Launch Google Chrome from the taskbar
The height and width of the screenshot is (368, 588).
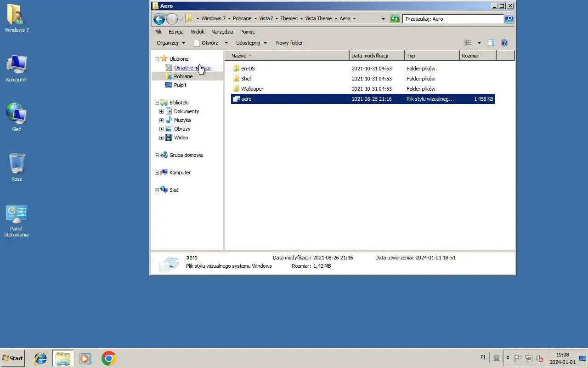109,358
